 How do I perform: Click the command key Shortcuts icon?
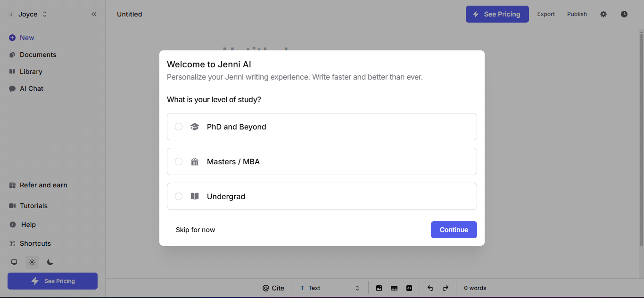tap(12, 243)
